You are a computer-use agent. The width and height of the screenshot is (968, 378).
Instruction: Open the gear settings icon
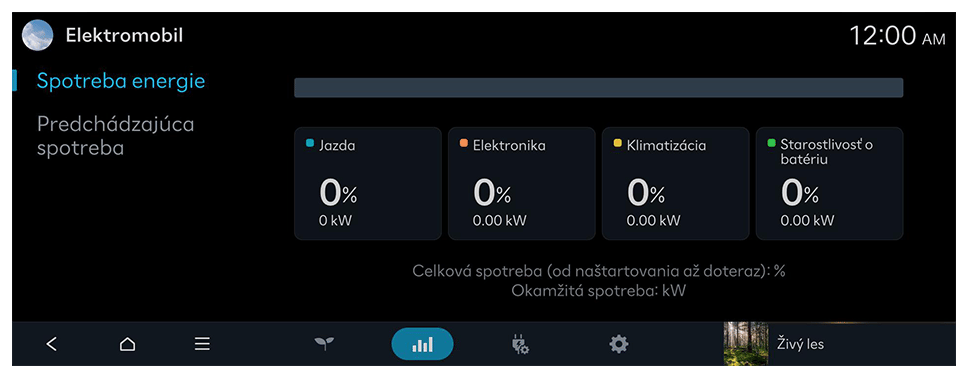[x=619, y=344]
